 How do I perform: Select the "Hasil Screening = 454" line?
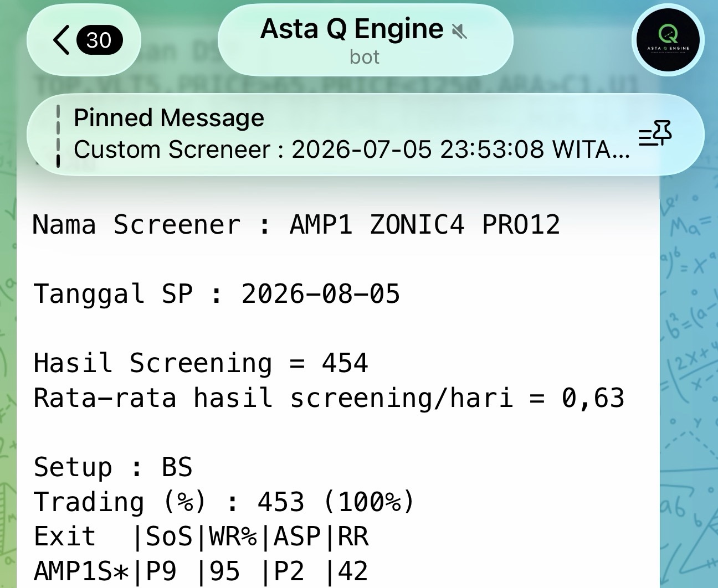201,363
